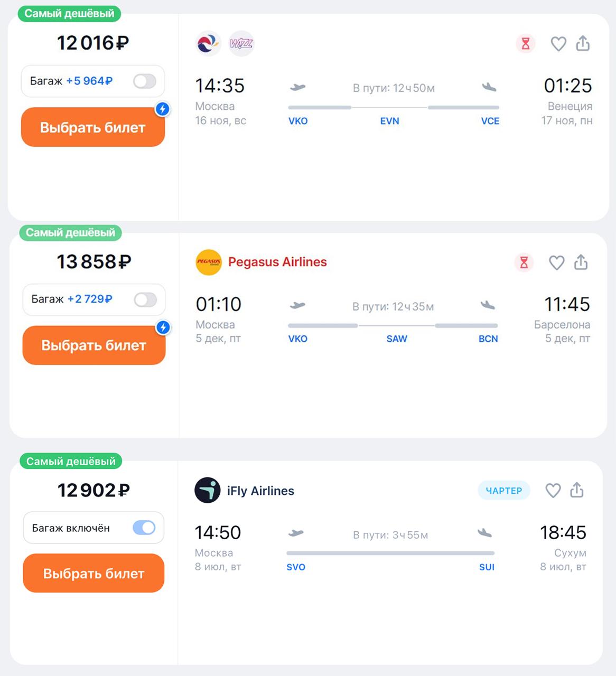Click the Pegasus Airlines name
616x676 pixels.
click(x=277, y=262)
